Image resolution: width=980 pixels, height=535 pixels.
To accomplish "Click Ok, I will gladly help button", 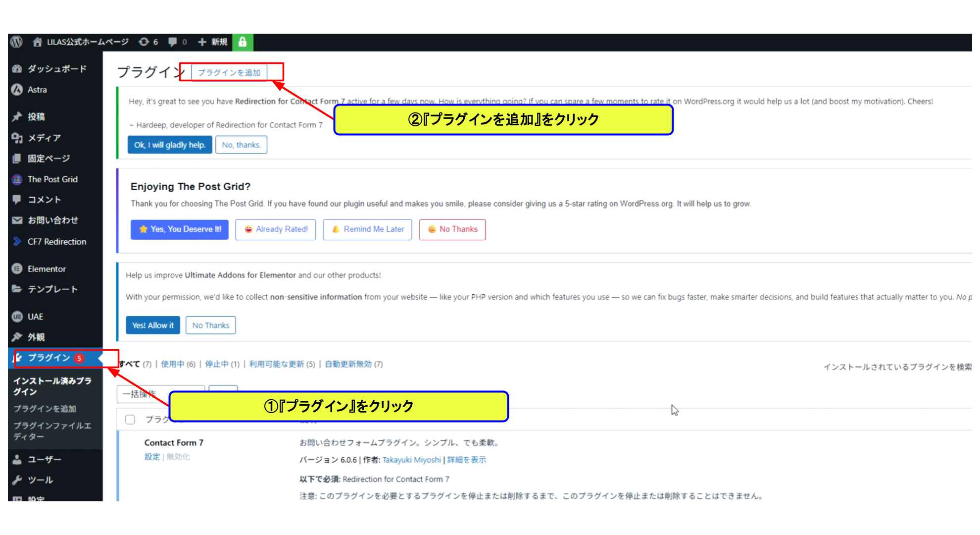I will [x=170, y=145].
